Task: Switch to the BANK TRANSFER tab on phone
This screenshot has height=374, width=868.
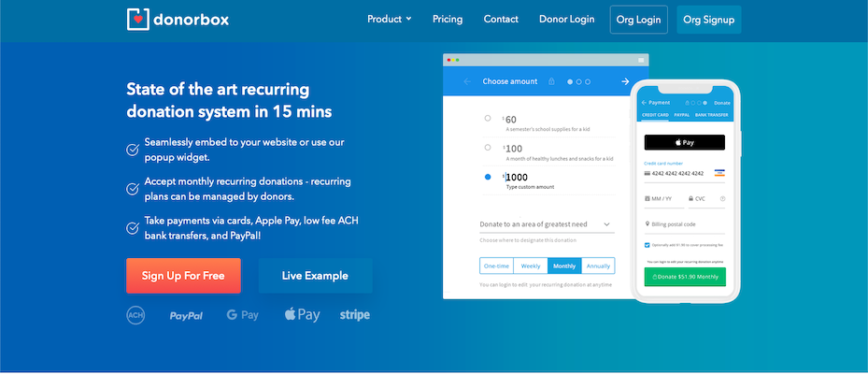Action: [x=711, y=115]
